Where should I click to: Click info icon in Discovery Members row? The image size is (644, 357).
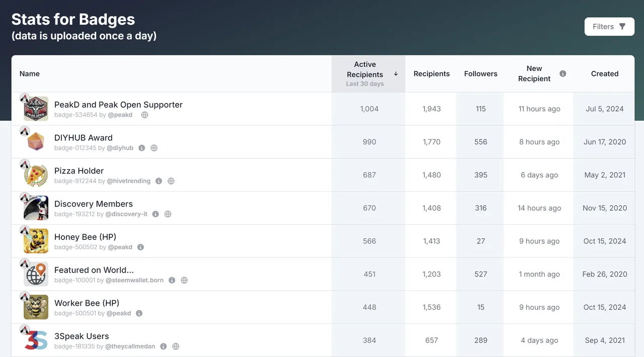[156, 214]
